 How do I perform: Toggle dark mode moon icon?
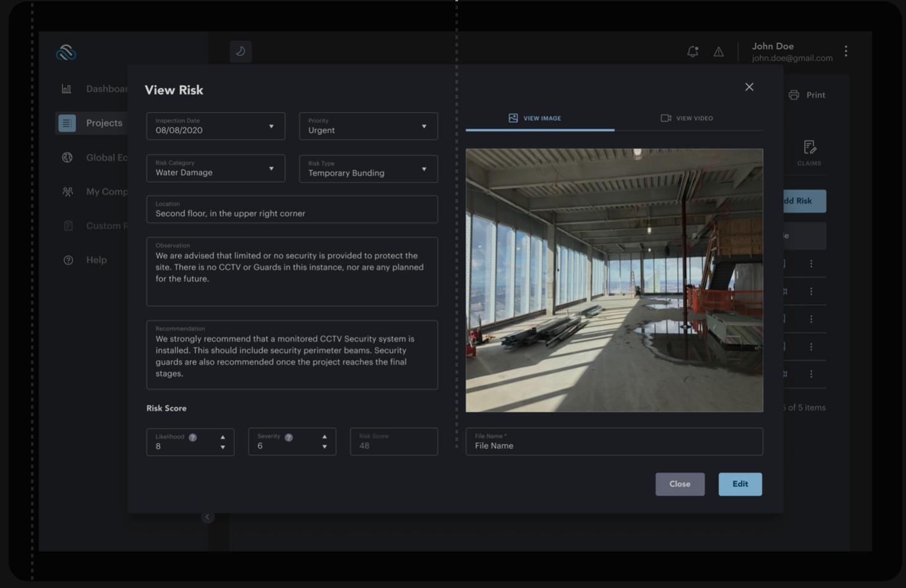[x=241, y=51]
